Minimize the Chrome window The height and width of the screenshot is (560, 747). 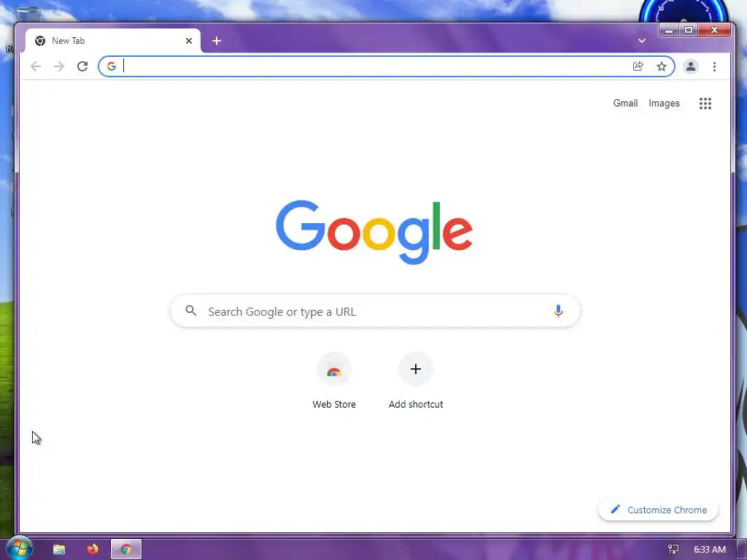click(669, 30)
